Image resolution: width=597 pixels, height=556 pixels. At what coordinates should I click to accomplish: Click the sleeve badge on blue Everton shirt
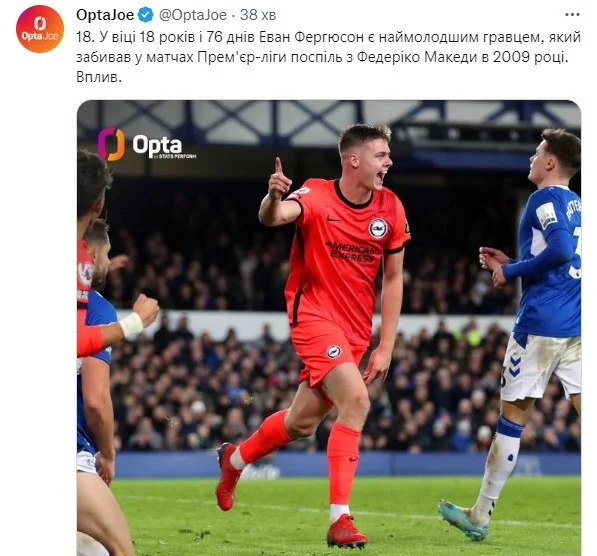coord(546,216)
